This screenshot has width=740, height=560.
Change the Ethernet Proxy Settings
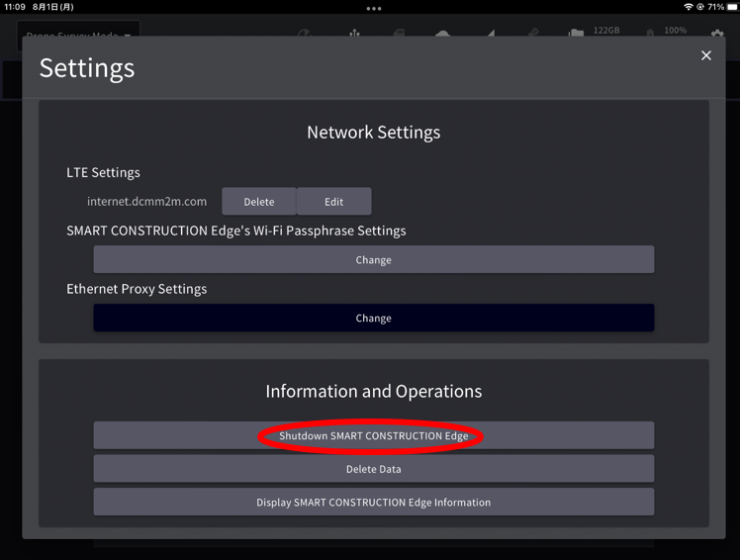[x=374, y=318]
